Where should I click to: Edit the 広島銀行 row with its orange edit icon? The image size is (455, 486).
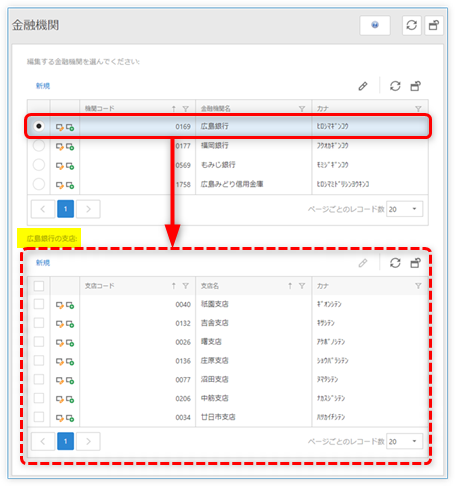pyautogui.click(x=60, y=127)
